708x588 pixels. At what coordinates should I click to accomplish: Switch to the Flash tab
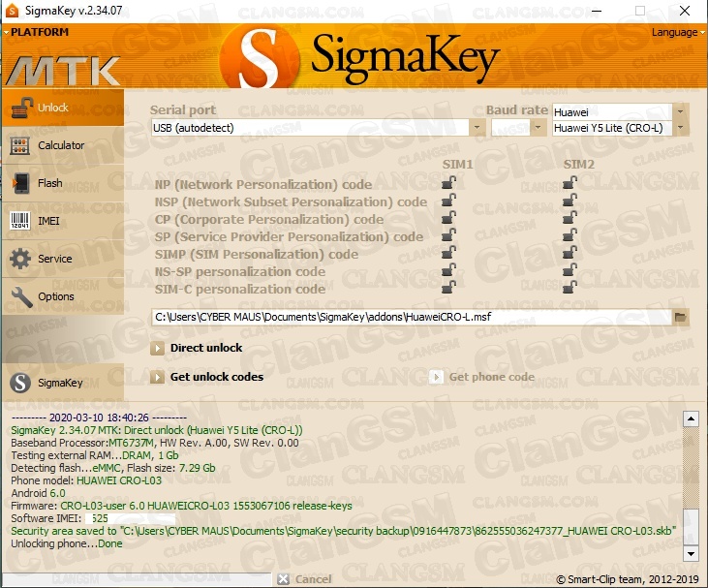coord(63,183)
